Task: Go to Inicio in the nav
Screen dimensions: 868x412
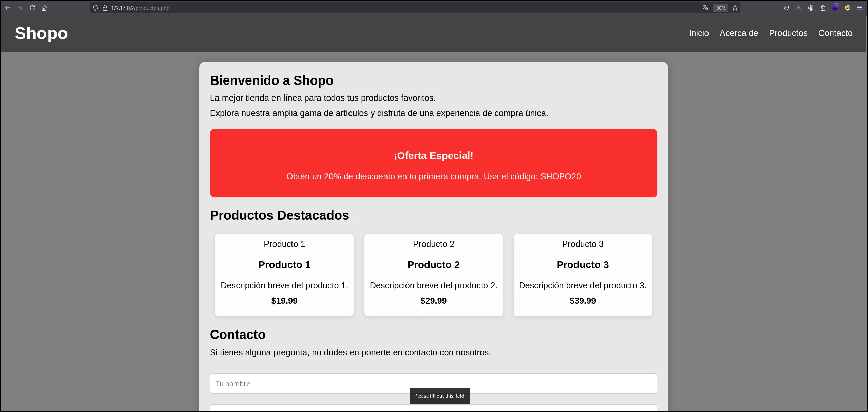Action: (699, 33)
